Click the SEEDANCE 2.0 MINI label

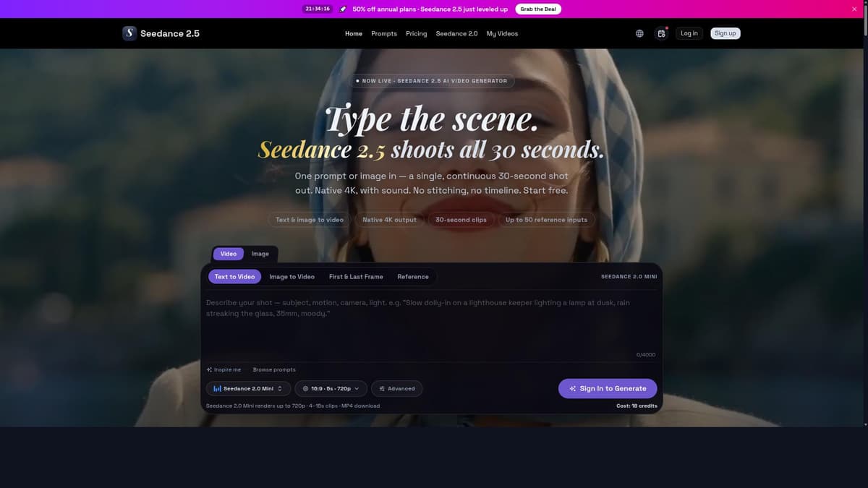pyautogui.click(x=629, y=277)
